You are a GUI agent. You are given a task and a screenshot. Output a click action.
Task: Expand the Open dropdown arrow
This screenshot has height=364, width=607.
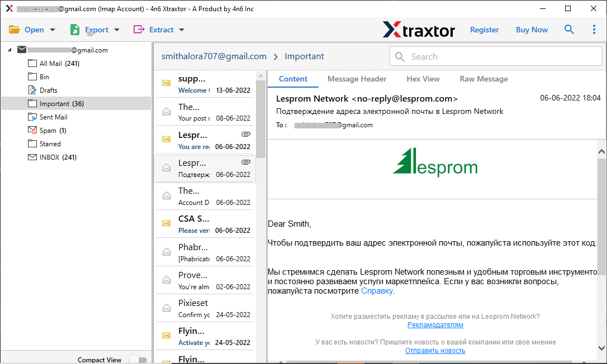pos(52,29)
